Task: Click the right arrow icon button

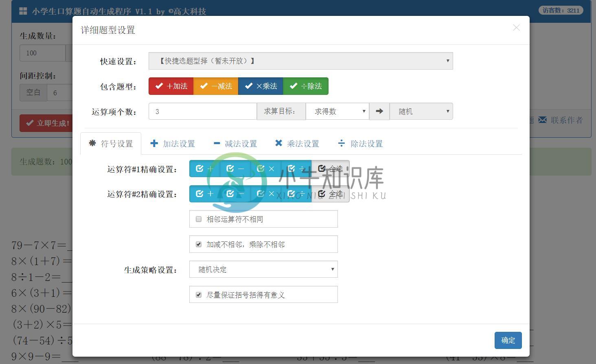Action: click(379, 112)
